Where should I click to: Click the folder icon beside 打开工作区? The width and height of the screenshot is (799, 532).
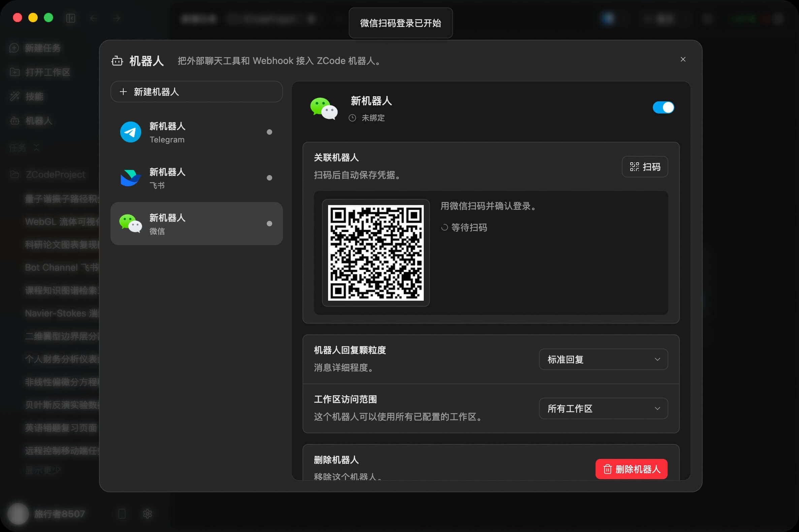14,72
